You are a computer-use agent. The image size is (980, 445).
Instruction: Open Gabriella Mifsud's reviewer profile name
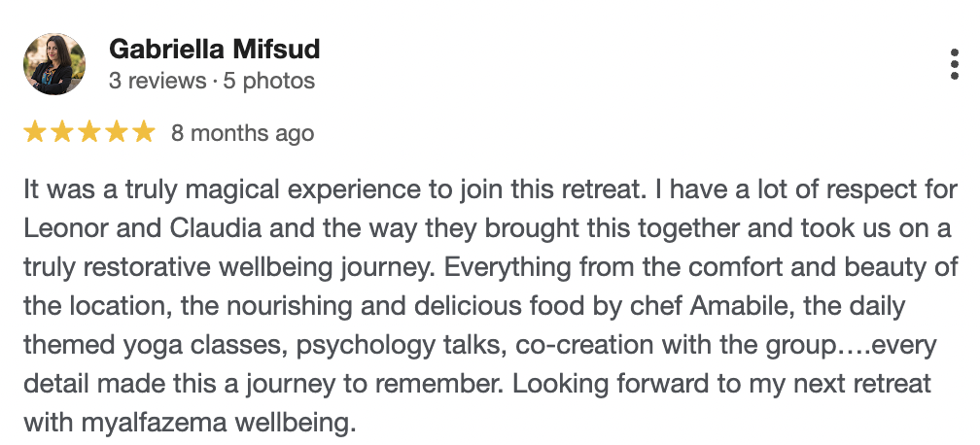point(214,49)
